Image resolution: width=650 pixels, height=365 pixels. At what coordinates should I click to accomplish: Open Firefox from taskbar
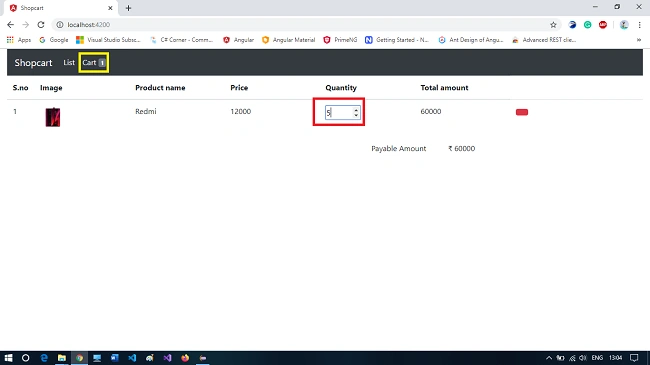click(x=185, y=358)
